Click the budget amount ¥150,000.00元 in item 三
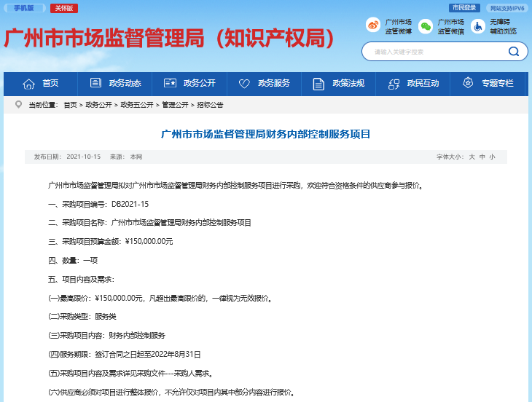The image size is (532, 402). click(149, 241)
